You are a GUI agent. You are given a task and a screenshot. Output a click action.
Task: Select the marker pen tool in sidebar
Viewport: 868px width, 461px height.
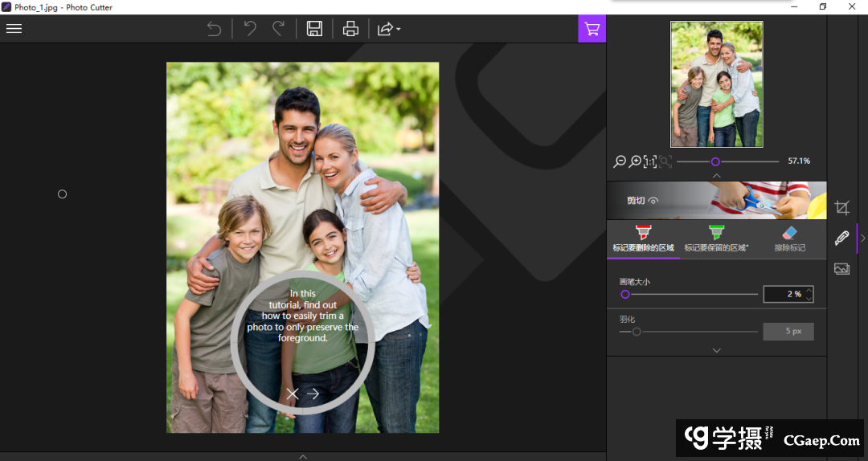tap(841, 239)
